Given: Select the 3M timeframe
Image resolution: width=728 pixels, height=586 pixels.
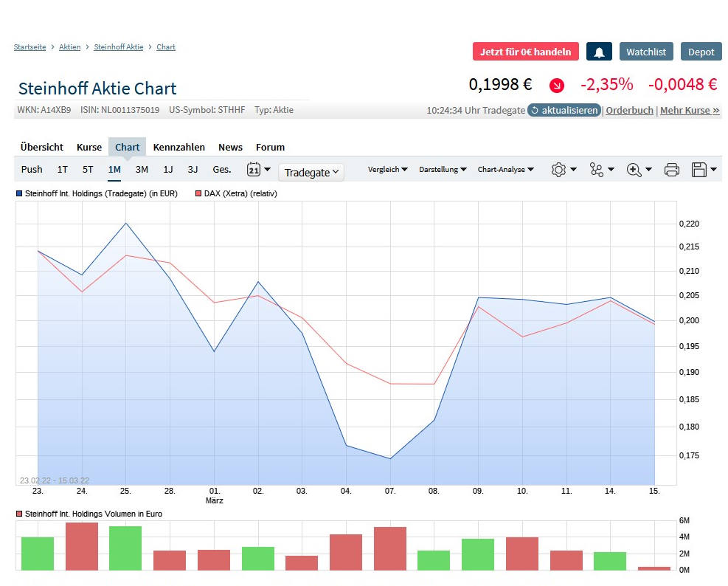Looking at the screenshot, I should 142,169.
